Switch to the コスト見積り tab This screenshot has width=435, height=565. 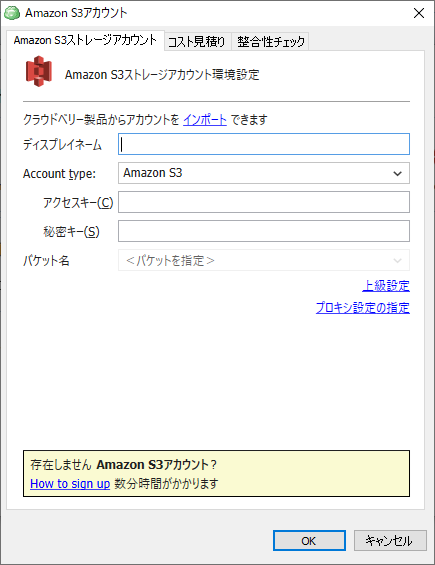pos(197,41)
